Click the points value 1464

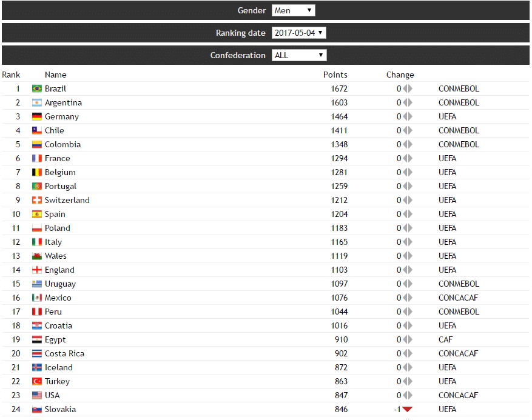[339, 116]
